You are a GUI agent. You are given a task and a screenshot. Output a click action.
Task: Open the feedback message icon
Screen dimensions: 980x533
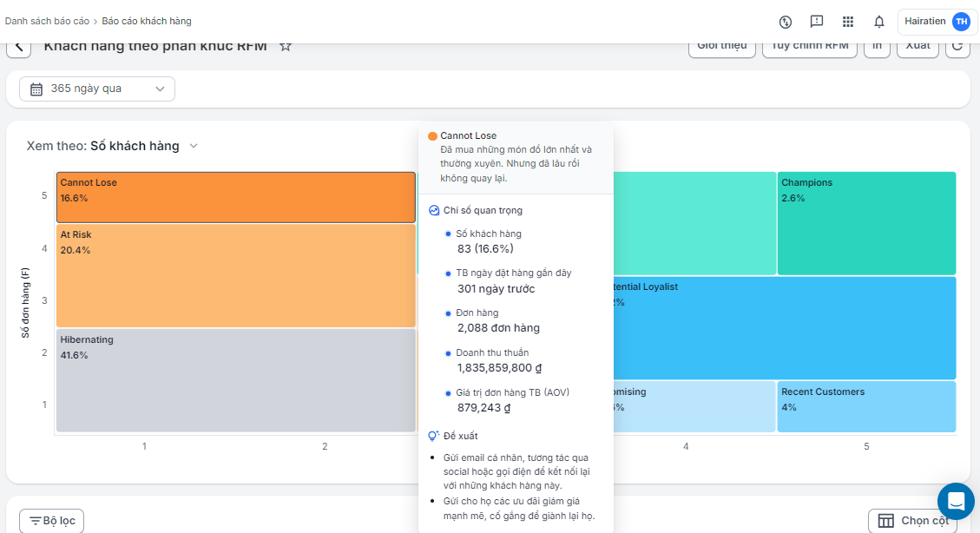[x=817, y=22]
